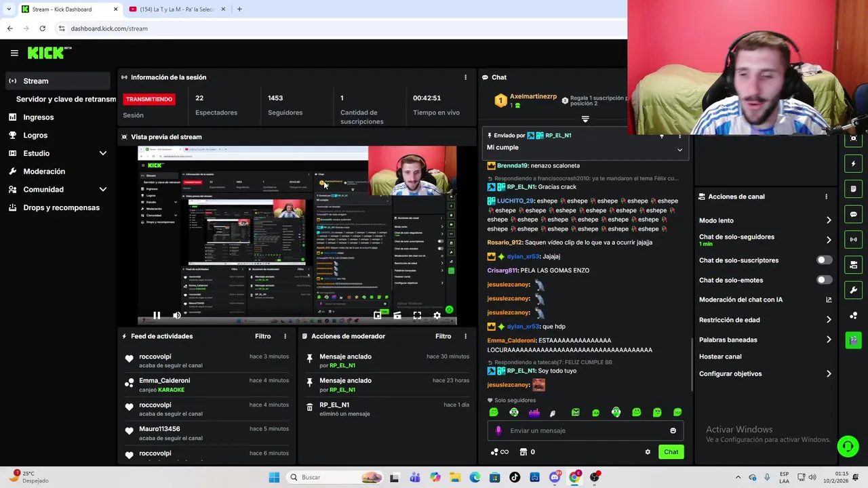Click the lightning bolt sidebar icon
Screen dimensions: 868x488
pyautogui.click(x=853, y=163)
